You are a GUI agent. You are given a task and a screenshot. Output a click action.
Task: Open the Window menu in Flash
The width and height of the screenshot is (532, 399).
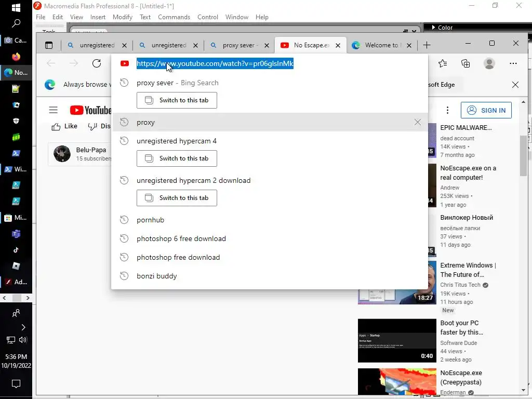(237, 17)
